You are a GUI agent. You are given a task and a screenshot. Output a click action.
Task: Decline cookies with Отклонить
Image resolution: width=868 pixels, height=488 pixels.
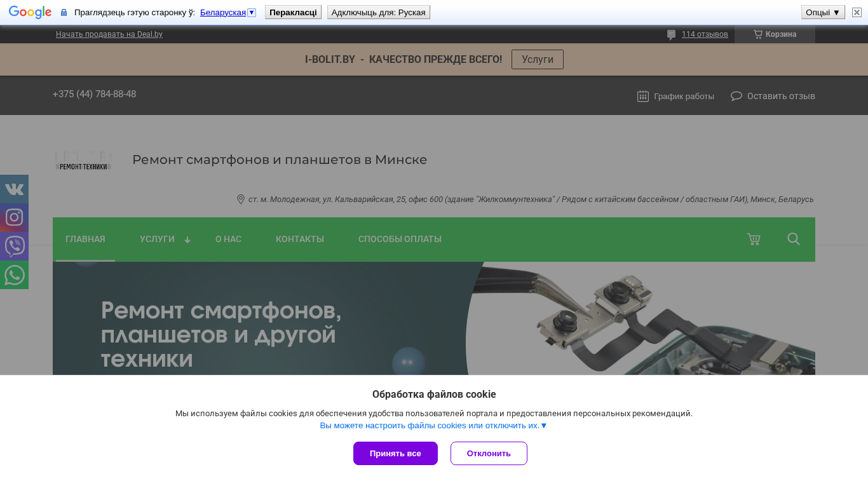pyautogui.click(x=489, y=453)
